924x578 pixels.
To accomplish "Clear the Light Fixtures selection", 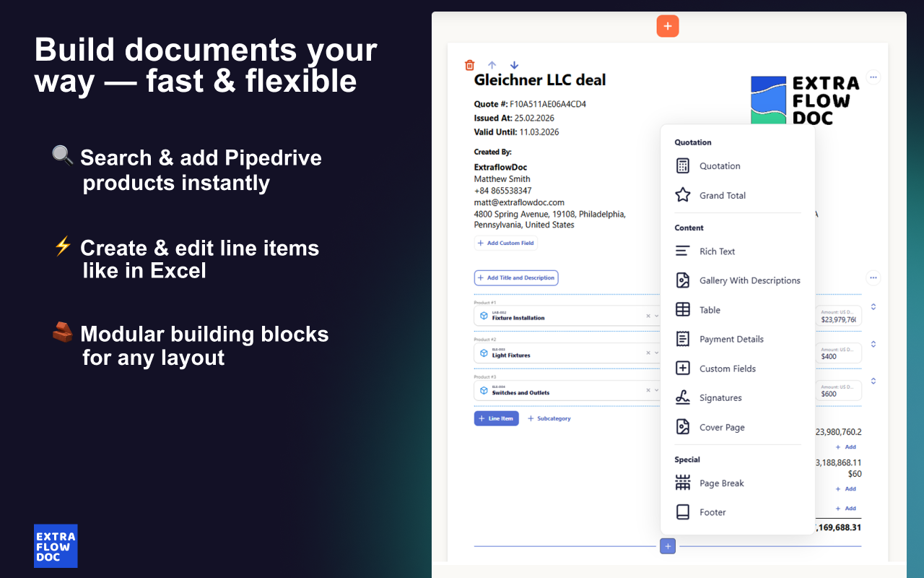I will pyautogui.click(x=648, y=353).
